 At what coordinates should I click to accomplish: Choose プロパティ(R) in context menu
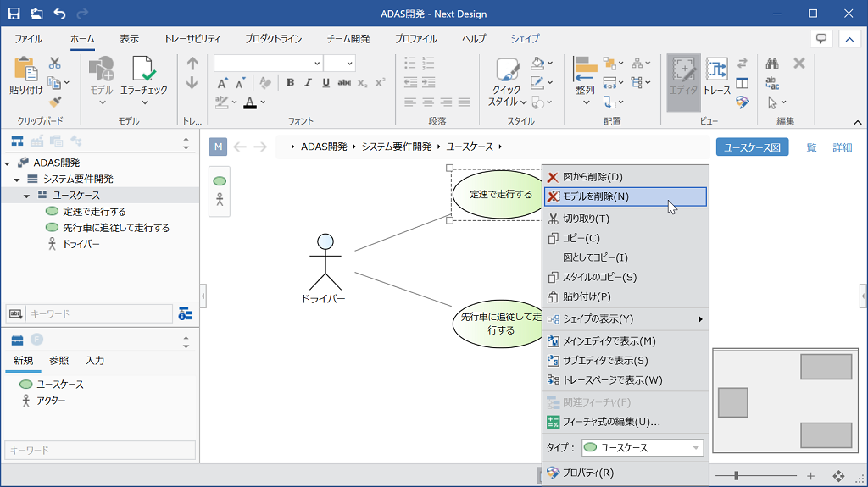click(626, 473)
